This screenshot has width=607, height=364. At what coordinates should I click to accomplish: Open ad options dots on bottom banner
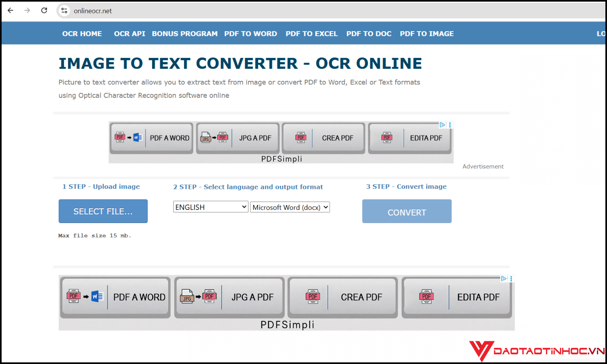[x=511, y=279]
